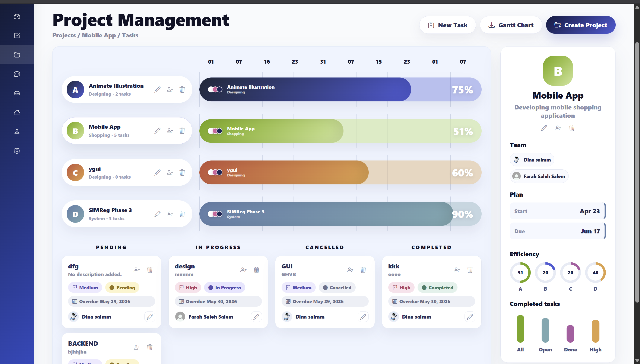Click efficiency ring A showing 51
Screen dimensions: 640x364
pyautogui.click(x=520, y=273)
